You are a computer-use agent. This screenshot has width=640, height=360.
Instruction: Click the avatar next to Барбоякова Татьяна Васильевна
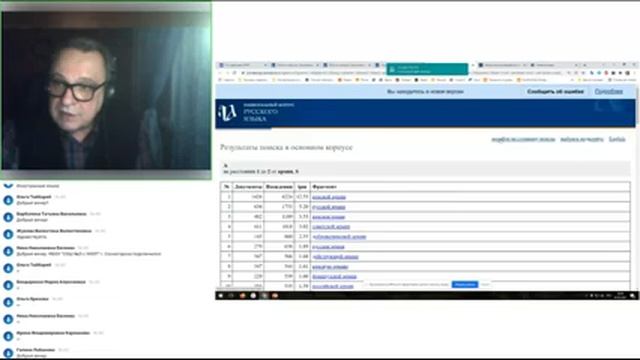[x=8, y=217]
